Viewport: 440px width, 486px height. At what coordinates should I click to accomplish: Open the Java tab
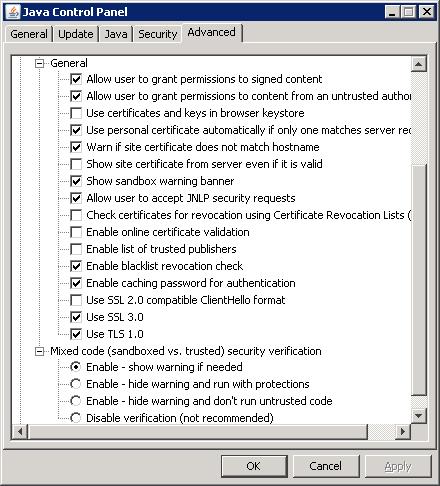[x=116, y=34]
